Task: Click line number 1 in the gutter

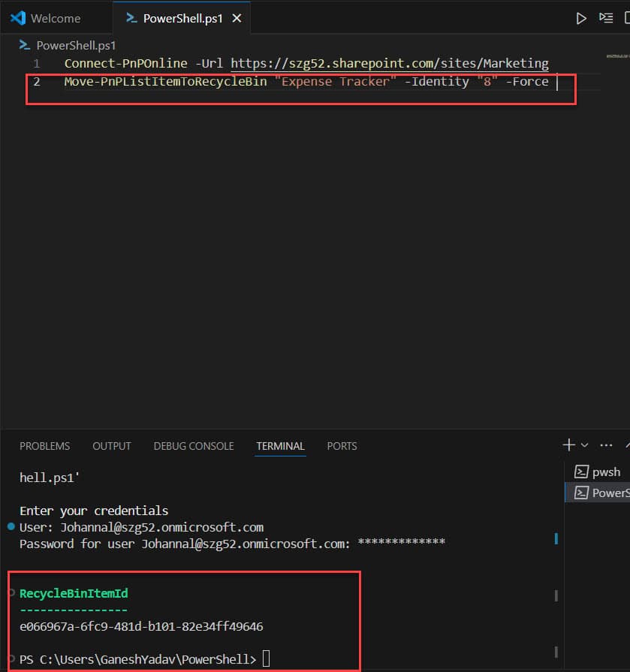Action: coord(37,64)
